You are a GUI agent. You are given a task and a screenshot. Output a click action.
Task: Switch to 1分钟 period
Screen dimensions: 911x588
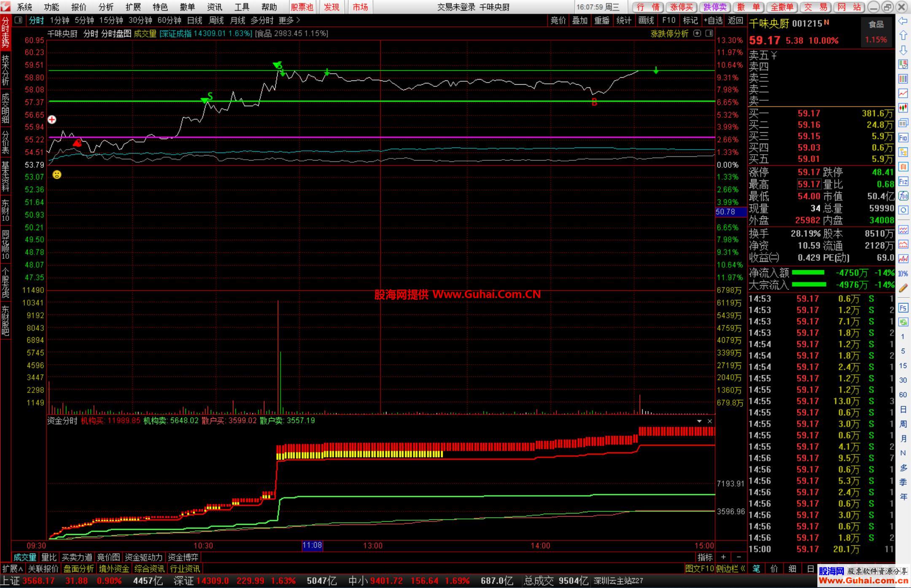[59, 20]
